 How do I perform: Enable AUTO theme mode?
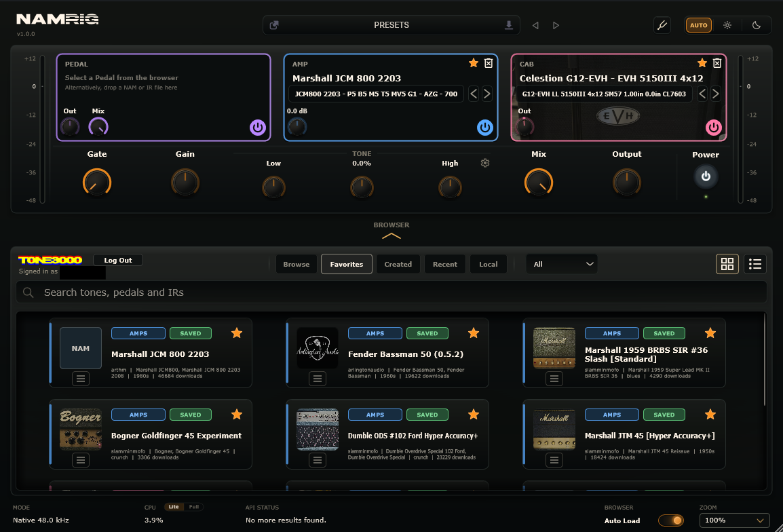699,25
